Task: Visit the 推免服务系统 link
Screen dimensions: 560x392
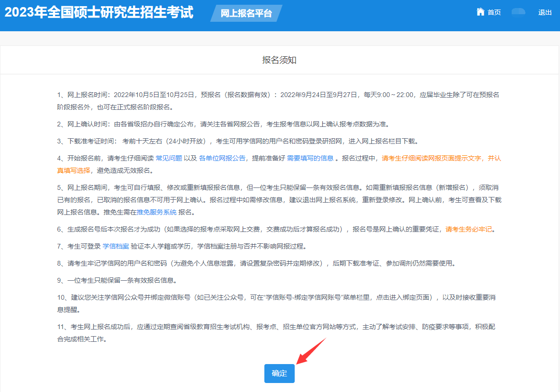Action: click(156, 212)
